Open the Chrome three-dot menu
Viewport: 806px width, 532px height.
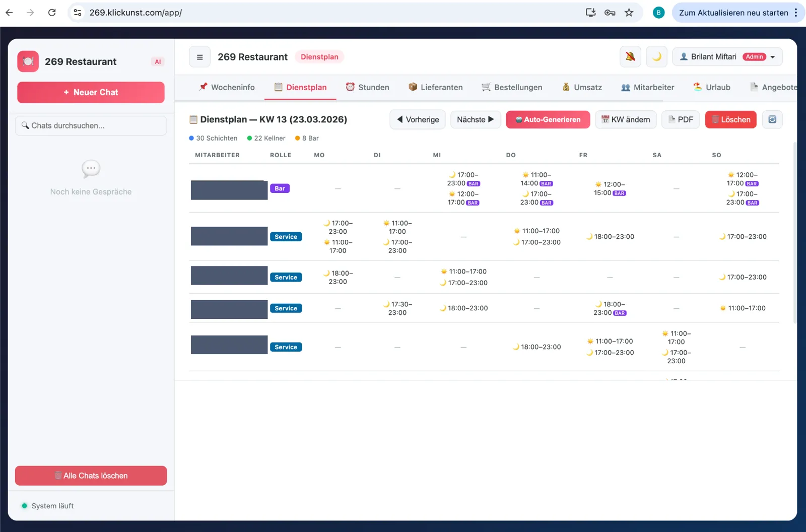[796, 13]
